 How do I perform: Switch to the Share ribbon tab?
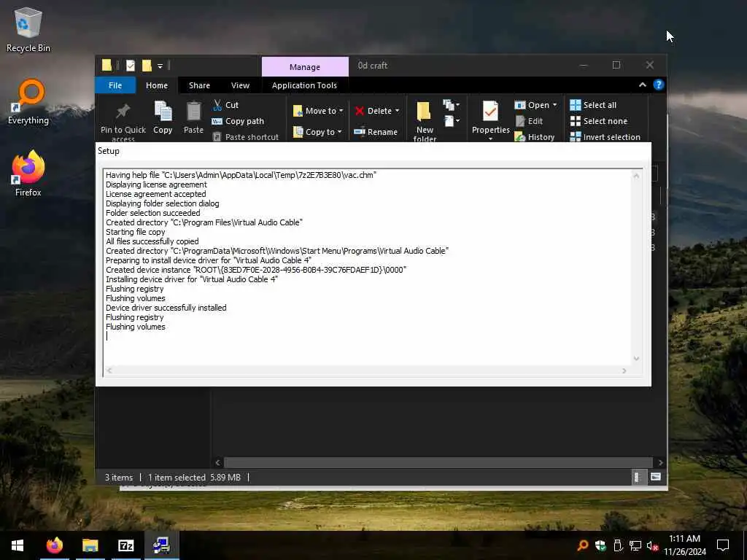pyautogui.click(x=199, y=85)
